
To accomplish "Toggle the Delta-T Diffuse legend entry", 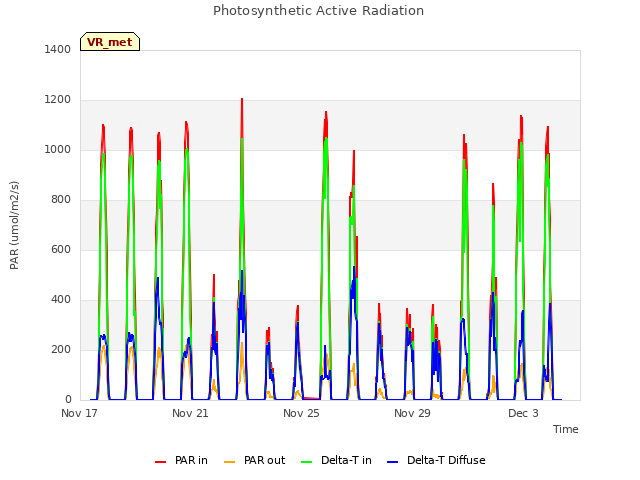I will coord(436,460).
